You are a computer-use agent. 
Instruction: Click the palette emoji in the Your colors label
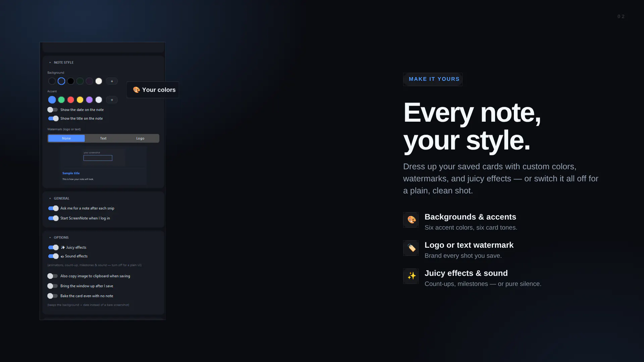(136, 90)
